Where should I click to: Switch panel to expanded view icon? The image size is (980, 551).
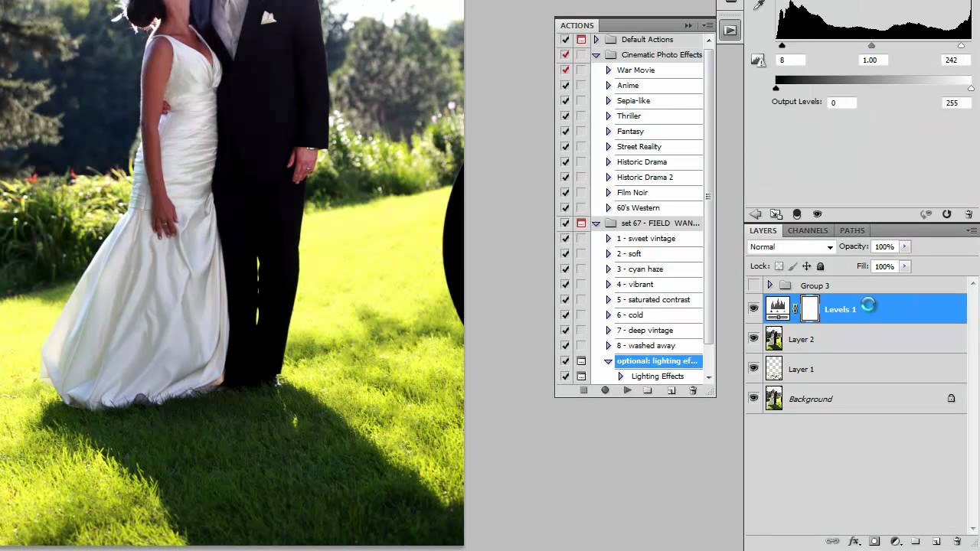[776, 214]
